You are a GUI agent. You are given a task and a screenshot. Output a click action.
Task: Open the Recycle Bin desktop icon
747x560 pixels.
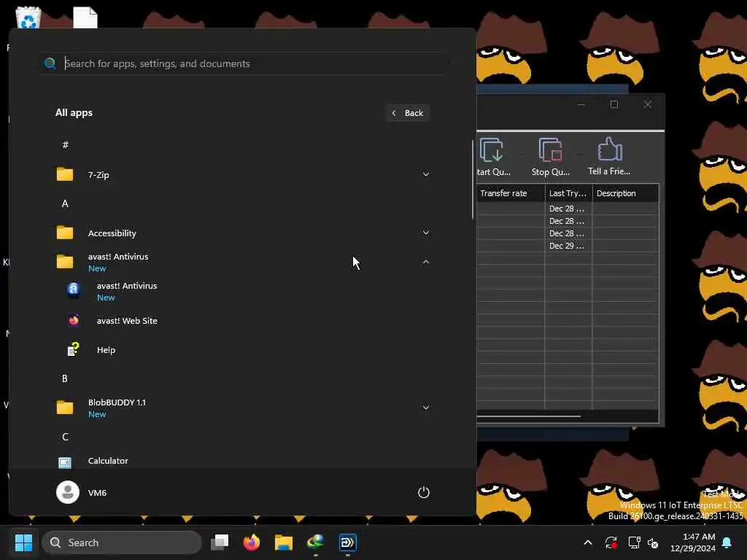pos(28,17)
